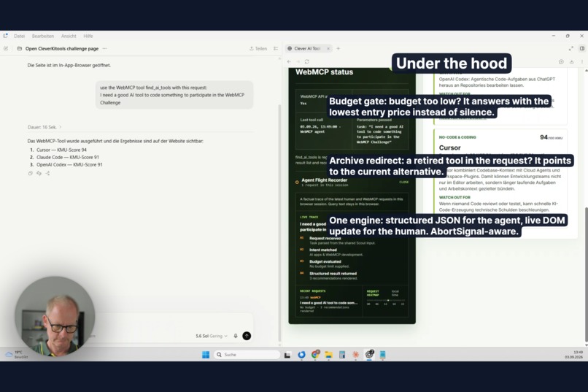
Task: Open the blue browser icon on the taskbar
Action: pos(301,355)
